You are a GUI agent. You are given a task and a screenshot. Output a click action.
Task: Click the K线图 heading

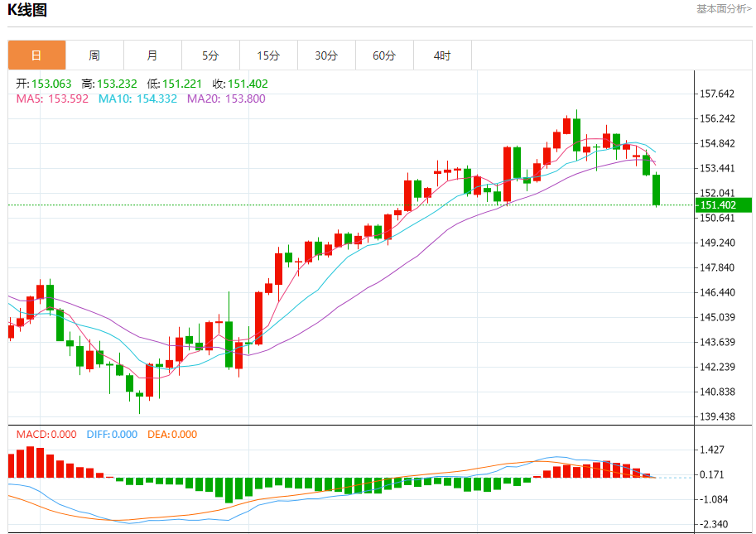[27, 10]
